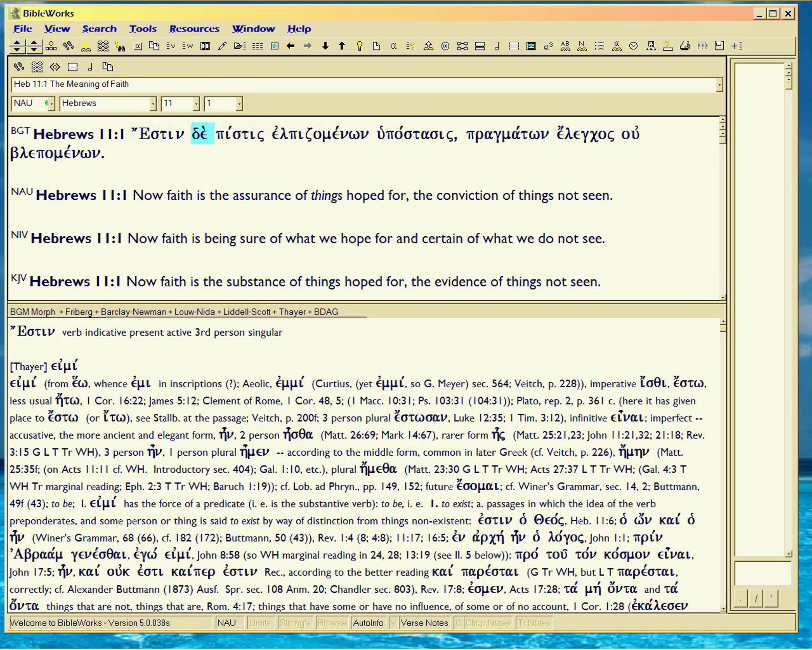Screen dimensions: 812x650
Task: Select the pencil edit icon
Action: [x=222, y=46]
